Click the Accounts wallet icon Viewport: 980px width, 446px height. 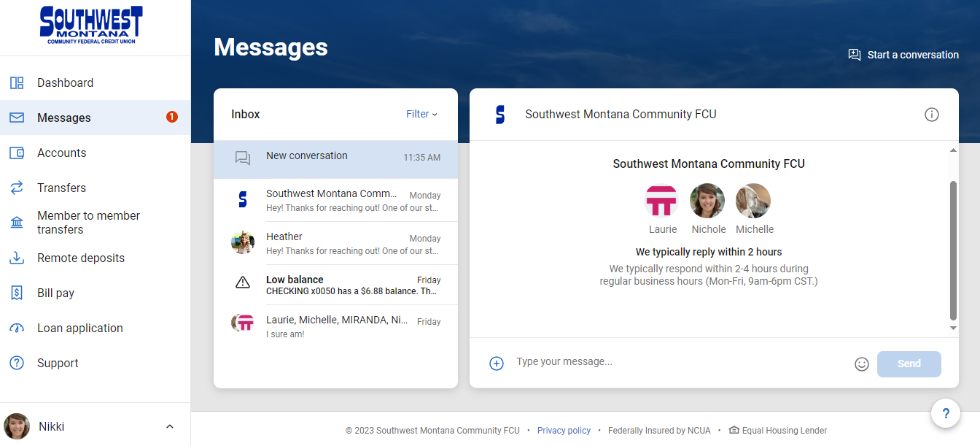click(17, 153)
